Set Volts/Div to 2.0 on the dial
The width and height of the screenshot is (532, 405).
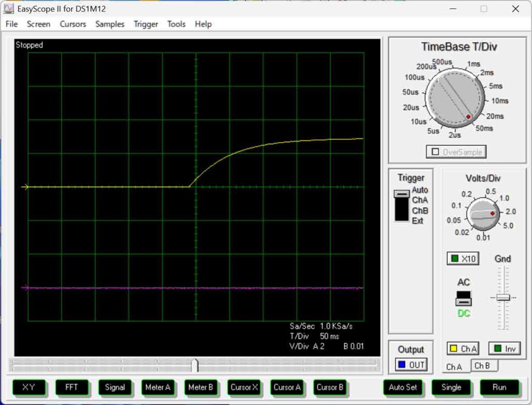(511, 212)
